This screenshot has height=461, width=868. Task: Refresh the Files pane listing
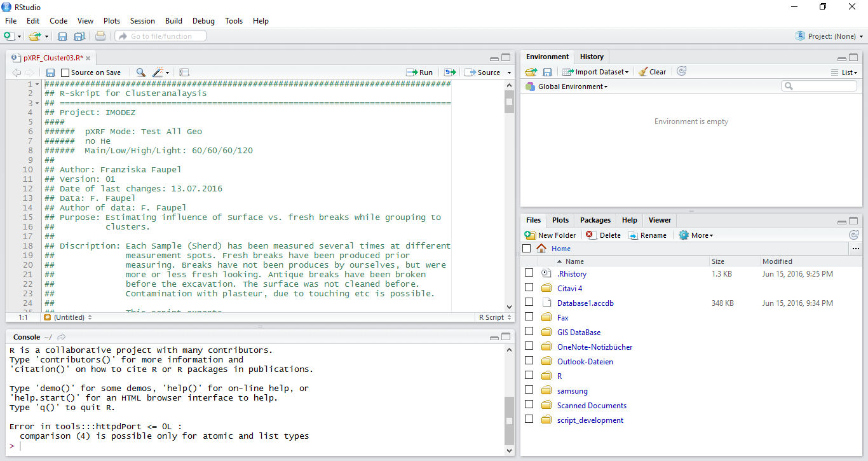coord(853,235)
